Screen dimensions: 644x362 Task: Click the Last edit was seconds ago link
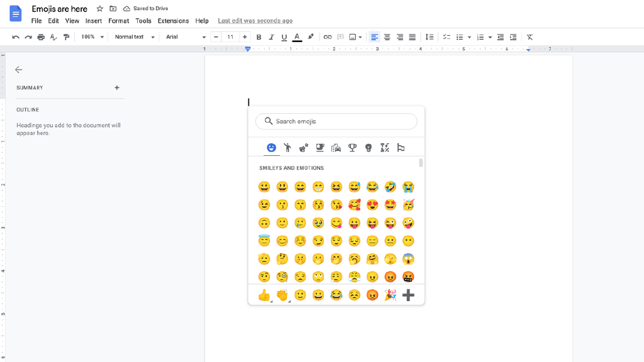pyautogui.click(x=255, y=21)
